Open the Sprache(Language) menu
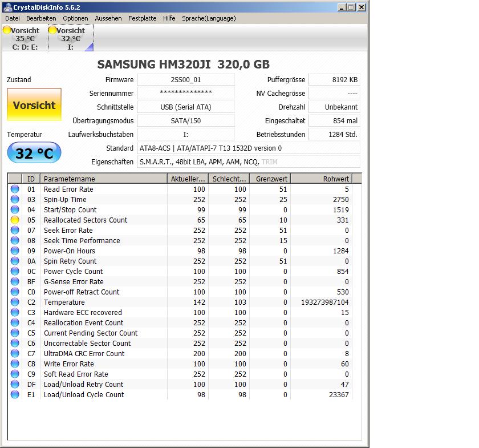Viewport: 479px width, 448px height. click(209, 18)
